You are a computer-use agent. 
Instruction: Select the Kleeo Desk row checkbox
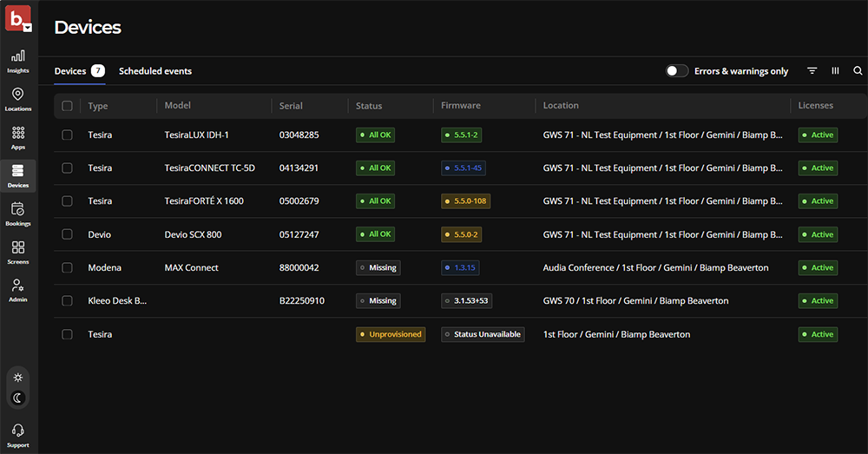pyautogui.click(x=67, y=300)
